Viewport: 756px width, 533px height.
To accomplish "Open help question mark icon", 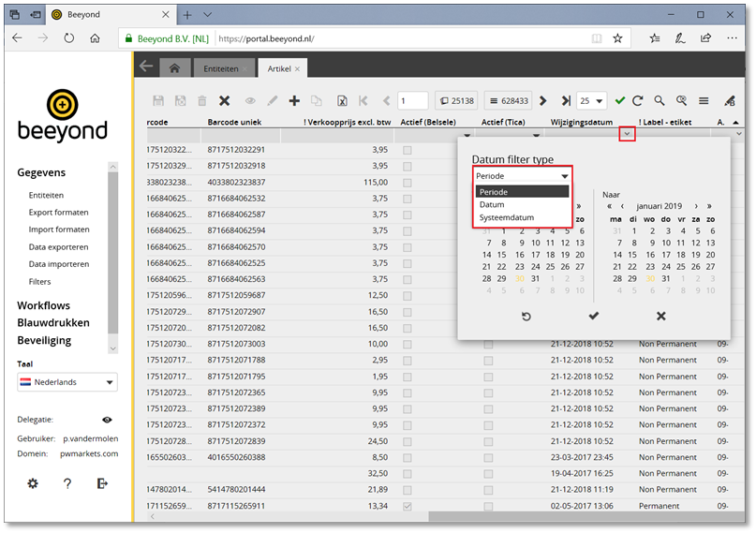I will (x=67, y=483).
